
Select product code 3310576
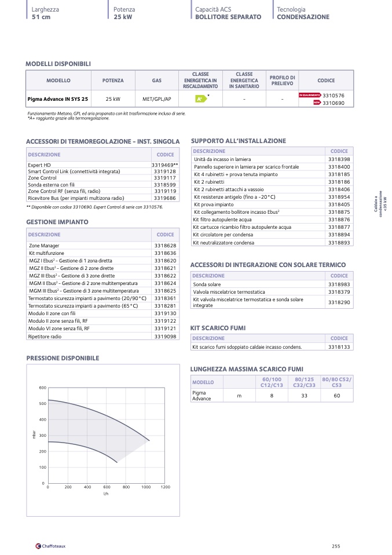tap(334, 95)
